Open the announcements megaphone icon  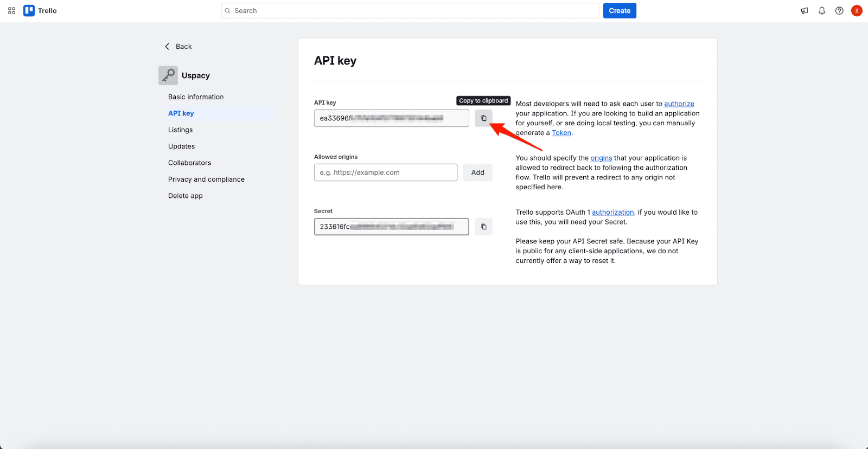point(805,11)
